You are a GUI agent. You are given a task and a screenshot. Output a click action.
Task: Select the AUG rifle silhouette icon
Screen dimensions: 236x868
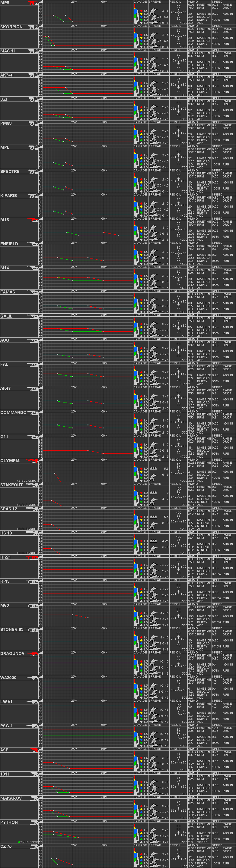[x=33, y=340]
